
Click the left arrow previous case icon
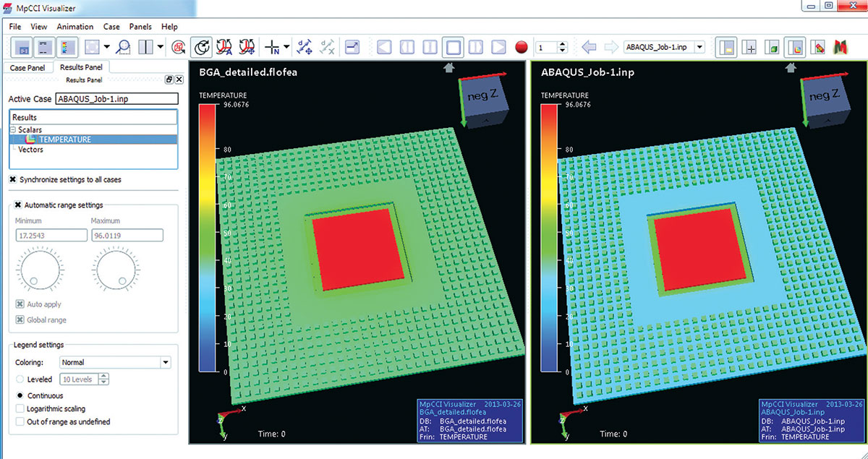pyautogui.click(x=589, y=48)
